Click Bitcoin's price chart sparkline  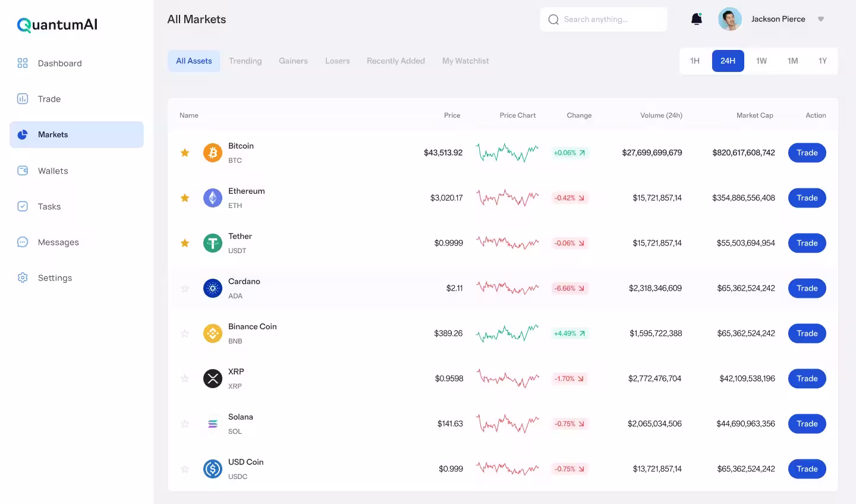pyautogui.click(x=507, y=153)
